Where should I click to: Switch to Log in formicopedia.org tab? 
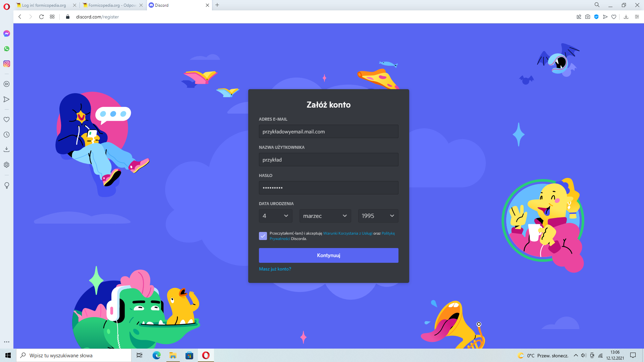point(44,5)
